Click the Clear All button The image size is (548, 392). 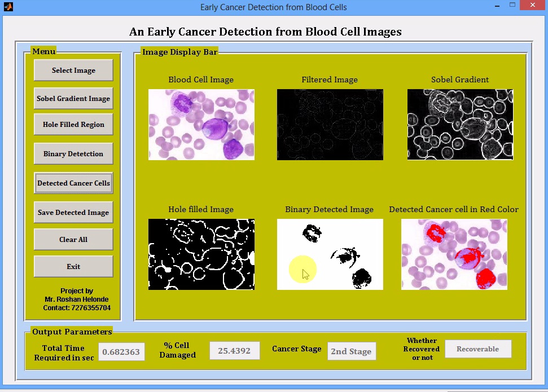click(73, 239)
